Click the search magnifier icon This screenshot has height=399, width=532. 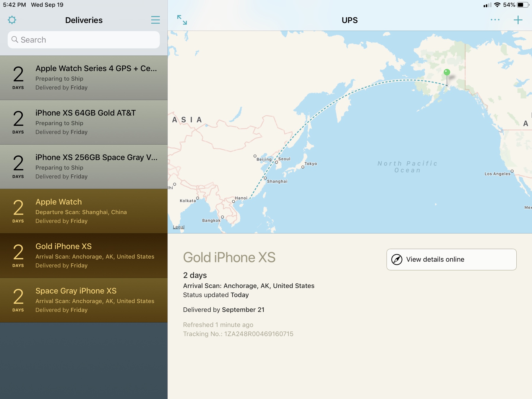(x=15, y=40)
